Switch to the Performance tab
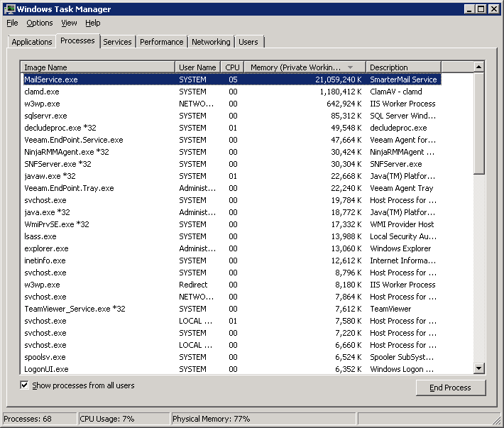Image resolution: width=504 pixels, height=428 pixels. click(x=161, y=42)
